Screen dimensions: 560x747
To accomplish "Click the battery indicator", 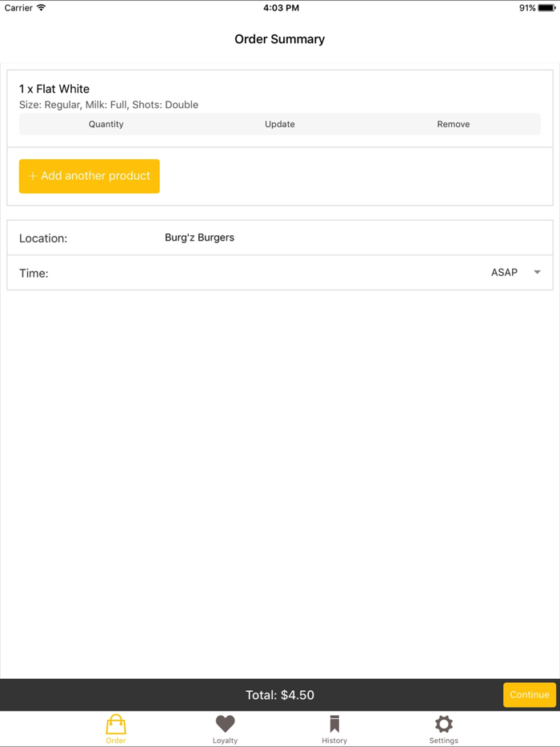I will click(x=548, y=8).
